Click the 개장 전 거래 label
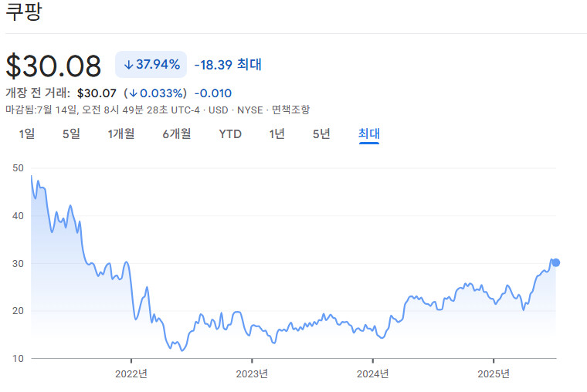Image resolution: width=587 pixels, height=392 pixels. 38,93
